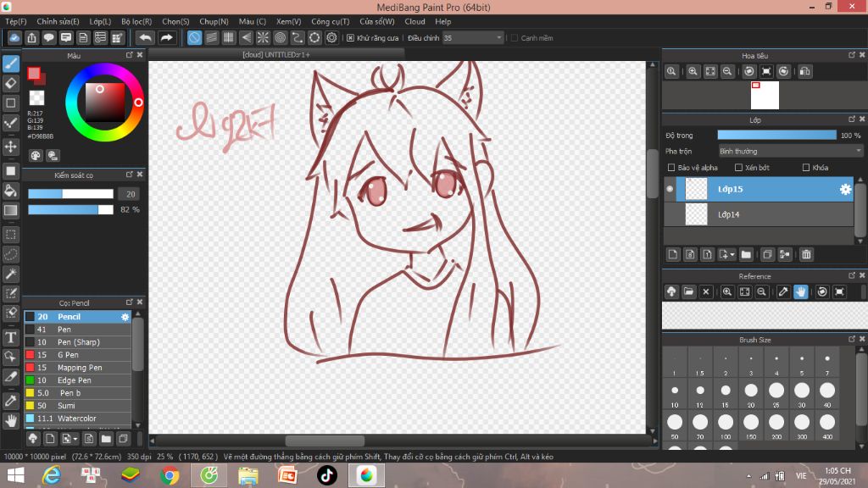868x488 pixels.
Task: Select the Lasso tool
Action: tap(10, 254)
